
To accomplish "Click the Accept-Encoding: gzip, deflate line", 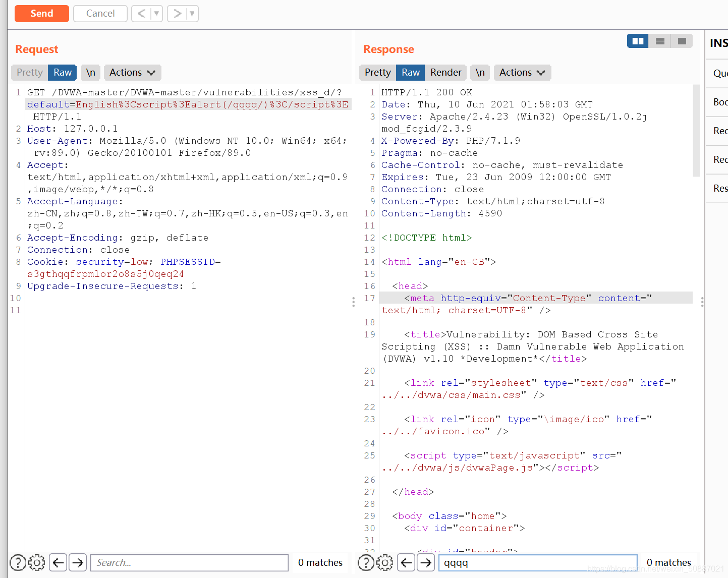I will click(x=118, y=238).
